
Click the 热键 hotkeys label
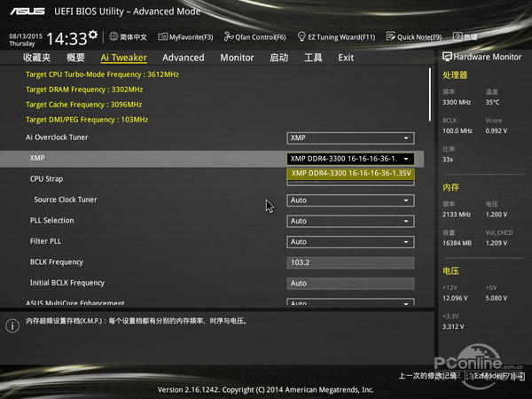click(x=471, y=36)
